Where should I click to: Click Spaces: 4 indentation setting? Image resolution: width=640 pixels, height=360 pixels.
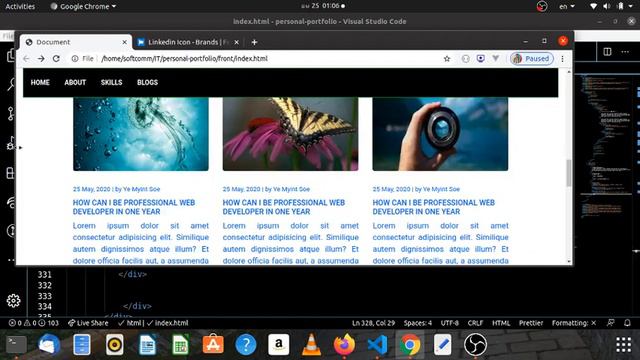point(418,323)
